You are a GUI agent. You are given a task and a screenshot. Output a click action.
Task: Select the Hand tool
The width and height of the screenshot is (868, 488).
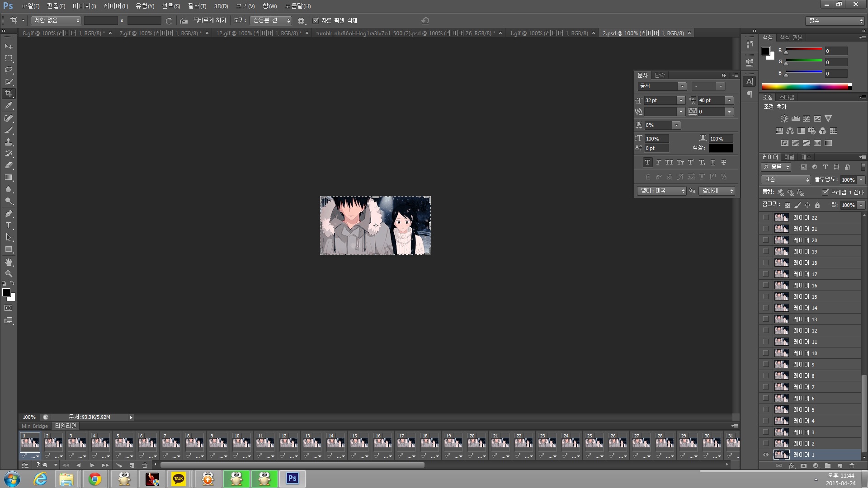(x=9, y=262)
